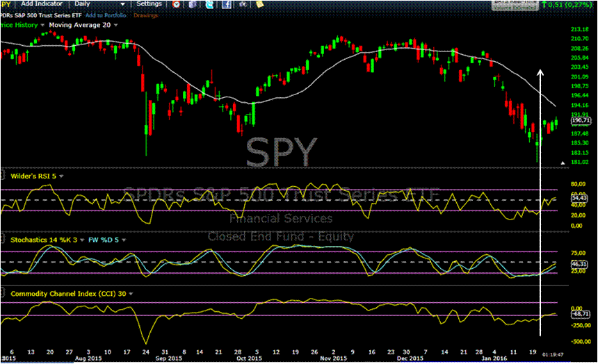
Task: Click the Dec 2015 date label
Action: click(x=410, y=358)
